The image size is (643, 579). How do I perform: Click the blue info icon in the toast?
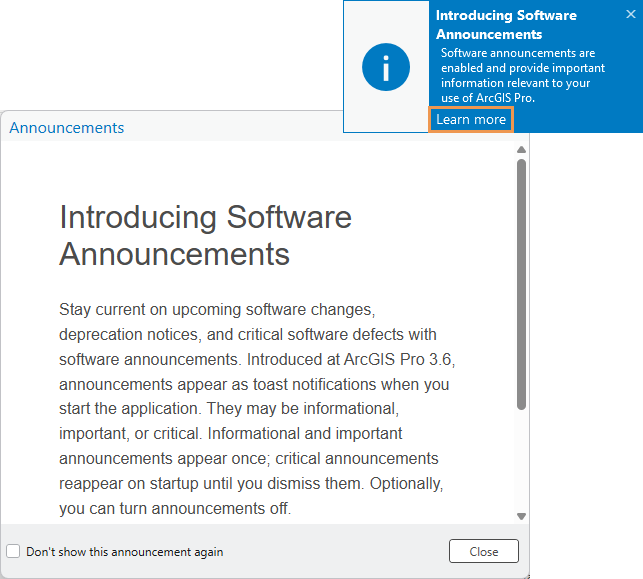pyautogui.click(x=386, y=67)
